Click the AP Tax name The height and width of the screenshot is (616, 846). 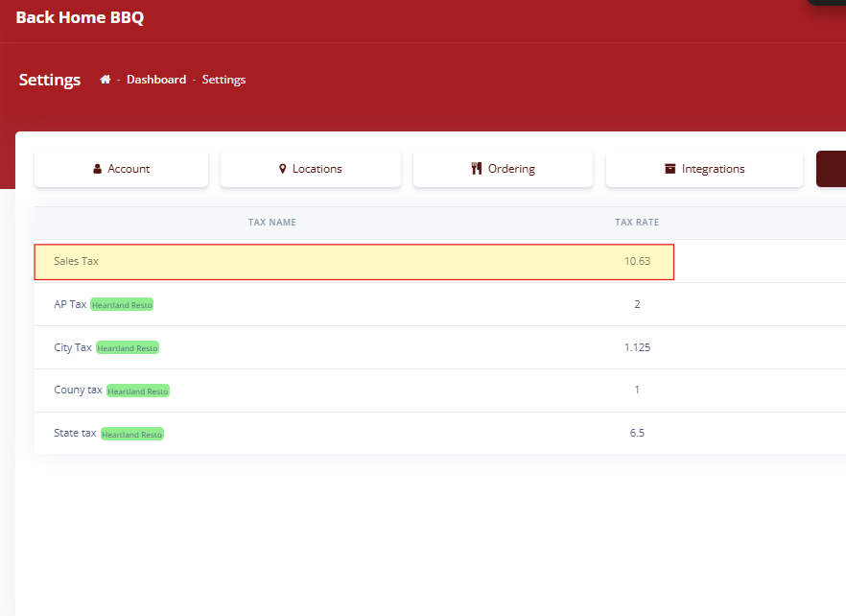(70, 304)
